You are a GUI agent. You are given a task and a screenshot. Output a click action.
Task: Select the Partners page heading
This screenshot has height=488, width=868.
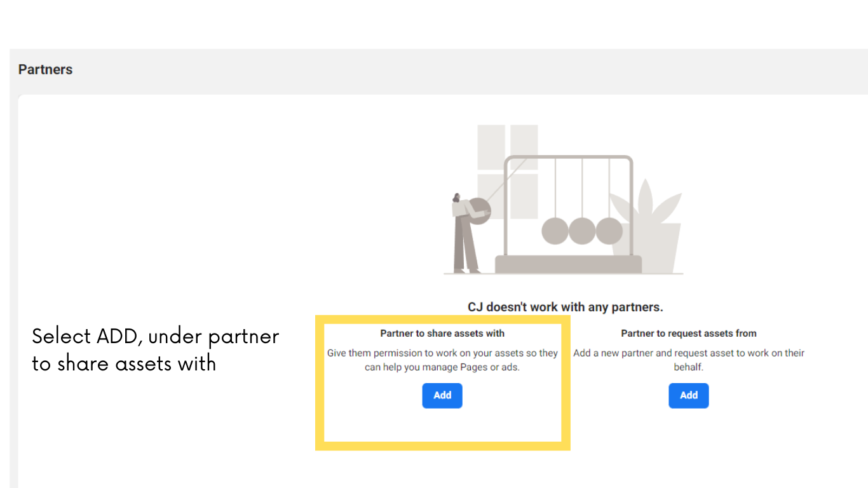(46, 70)
